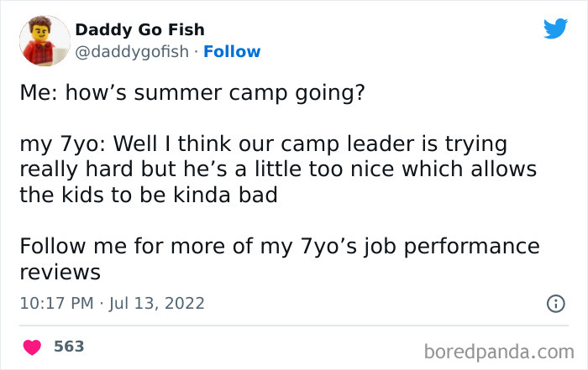Click the Twitter bird logo
Screen dimensions: 588x370
[x=555, y=29]
